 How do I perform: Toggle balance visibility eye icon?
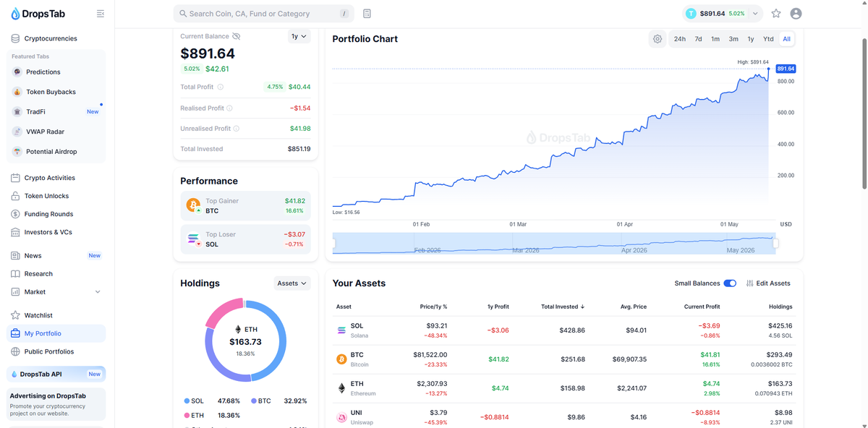[x=237, y=36]
